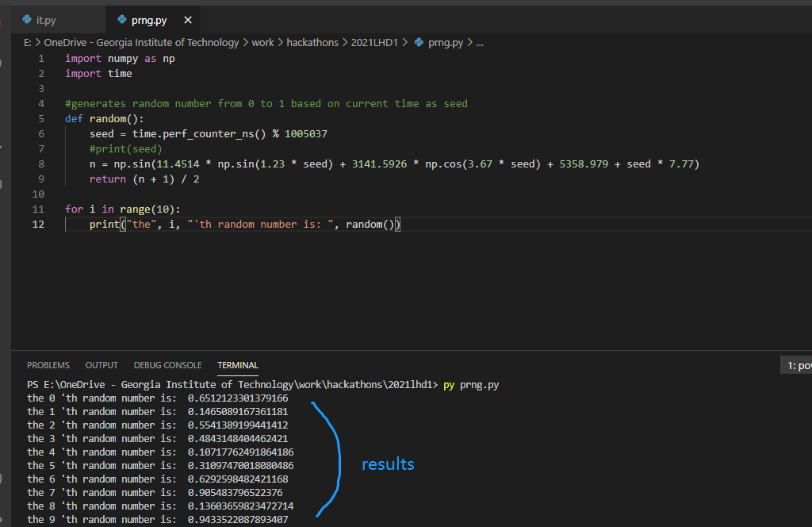Open the DEBUG CONSOLE panel

[167, 365]
